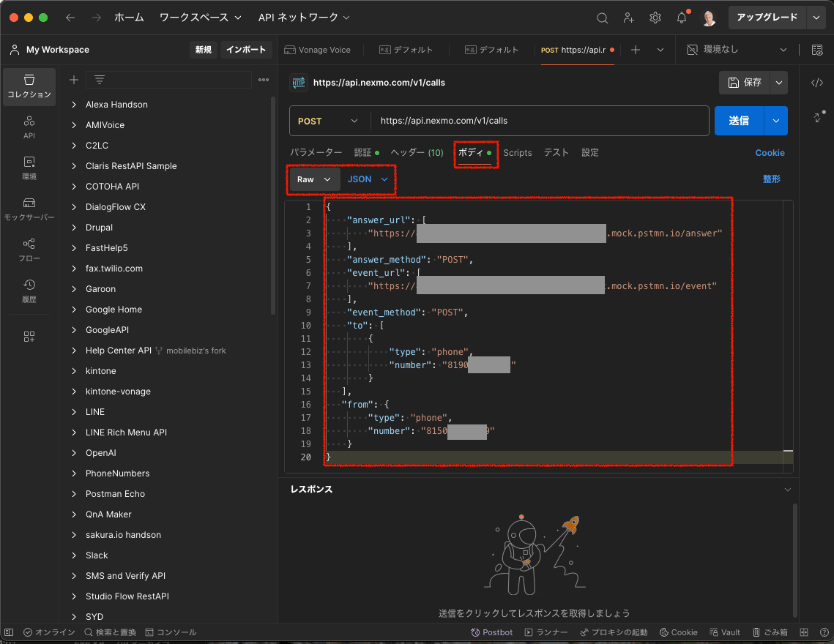834x644 pixels.
Task: Click the plus icon to create collection
Action: 74,80
